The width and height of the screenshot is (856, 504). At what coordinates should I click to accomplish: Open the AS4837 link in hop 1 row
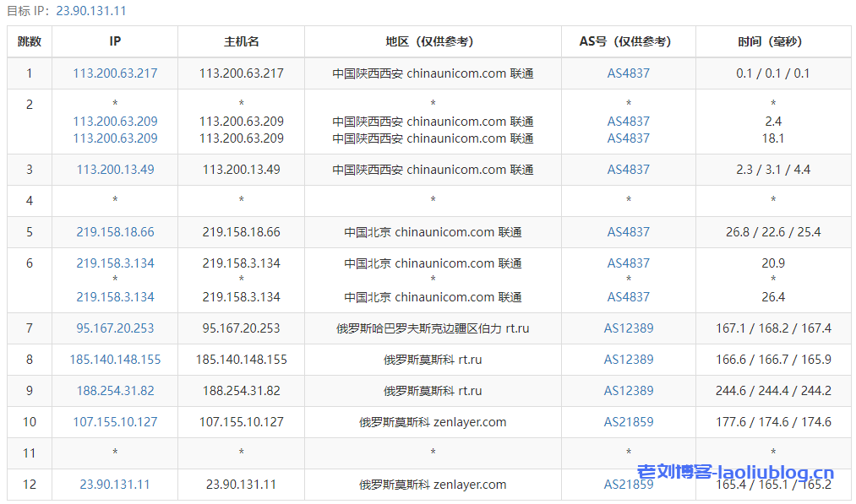coord(628,73)
